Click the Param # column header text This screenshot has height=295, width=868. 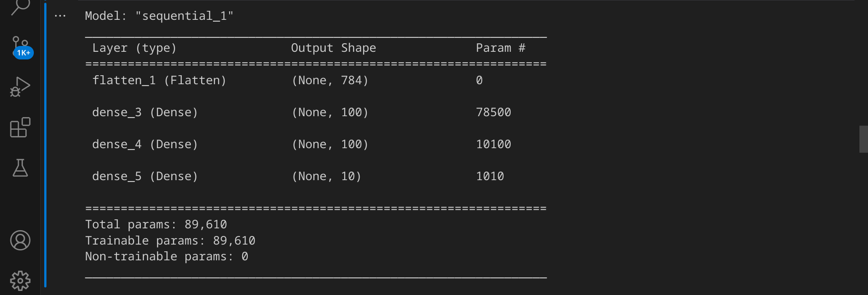pyautogui.click(x=501, y=48)
